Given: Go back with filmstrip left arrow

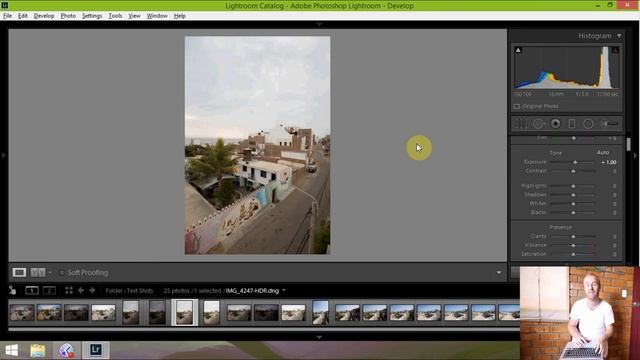Looking at the screenshot, I should tap(81, 291).
